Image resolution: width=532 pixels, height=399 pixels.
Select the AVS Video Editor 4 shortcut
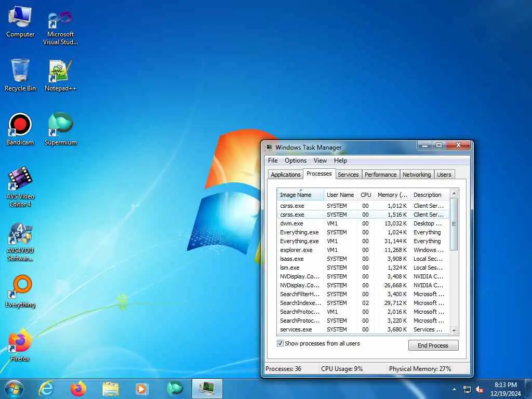[x=20, y=187]
